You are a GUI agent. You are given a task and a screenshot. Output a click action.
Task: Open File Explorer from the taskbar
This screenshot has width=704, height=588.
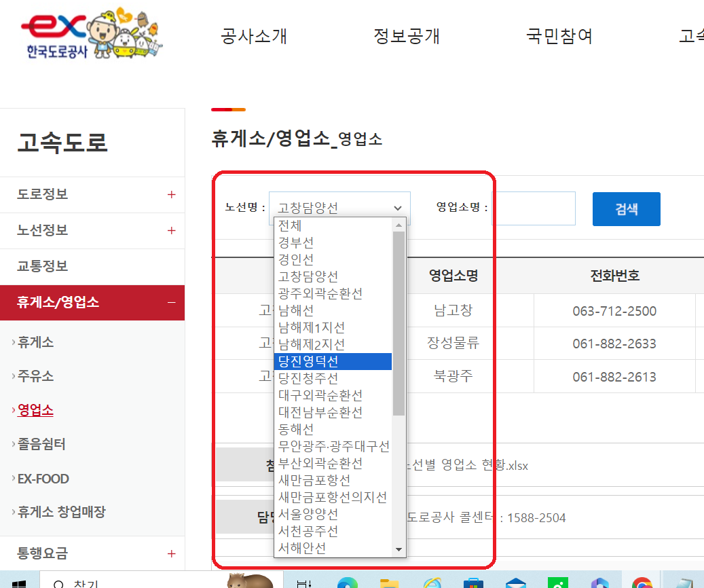[x=390, y=583]
